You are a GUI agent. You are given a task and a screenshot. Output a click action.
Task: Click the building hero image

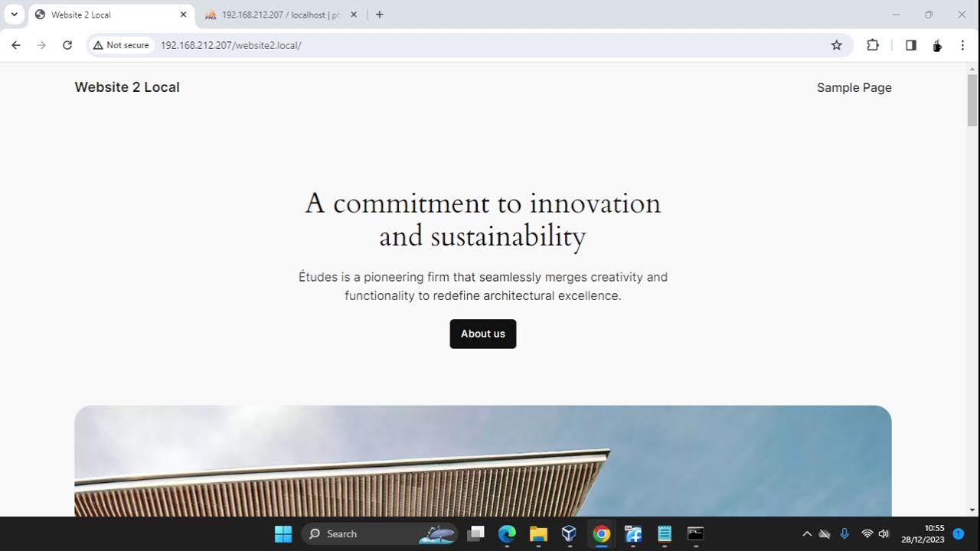[x=483, y=461]
